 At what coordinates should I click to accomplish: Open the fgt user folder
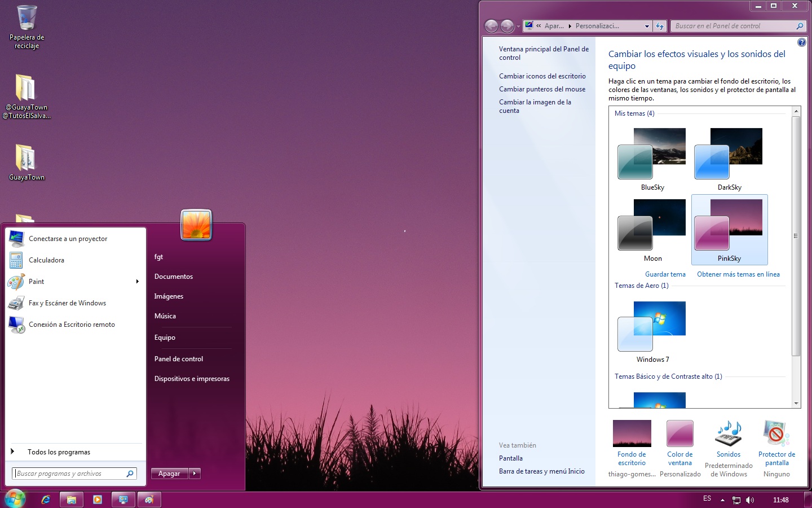point(158,257)
